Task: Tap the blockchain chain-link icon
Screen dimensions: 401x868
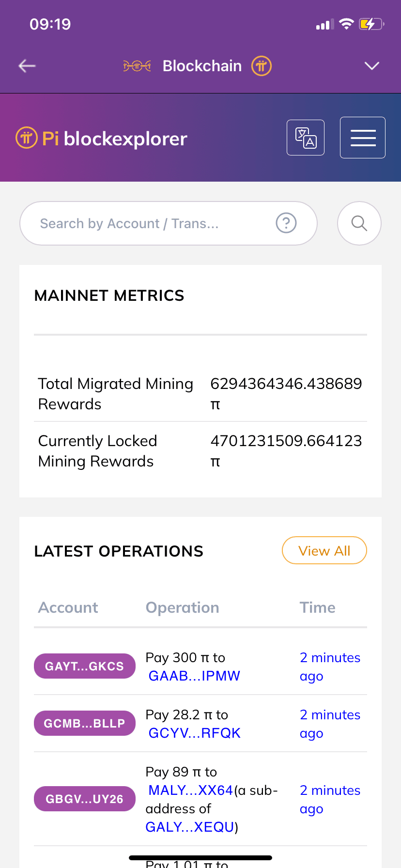Action: coord(137,66)
